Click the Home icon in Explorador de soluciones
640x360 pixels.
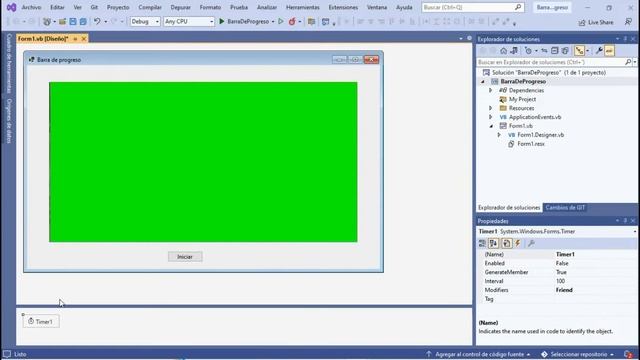(x=503, y=51)
